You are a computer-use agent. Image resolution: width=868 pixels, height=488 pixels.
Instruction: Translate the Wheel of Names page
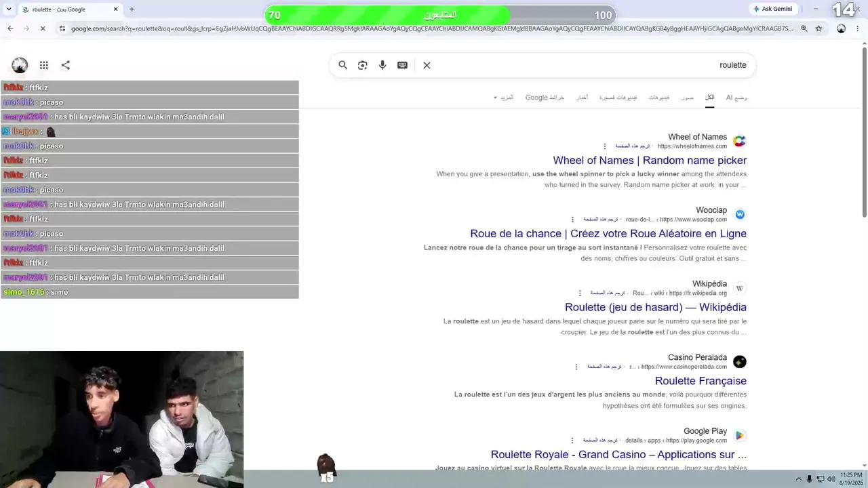(632, 146)
